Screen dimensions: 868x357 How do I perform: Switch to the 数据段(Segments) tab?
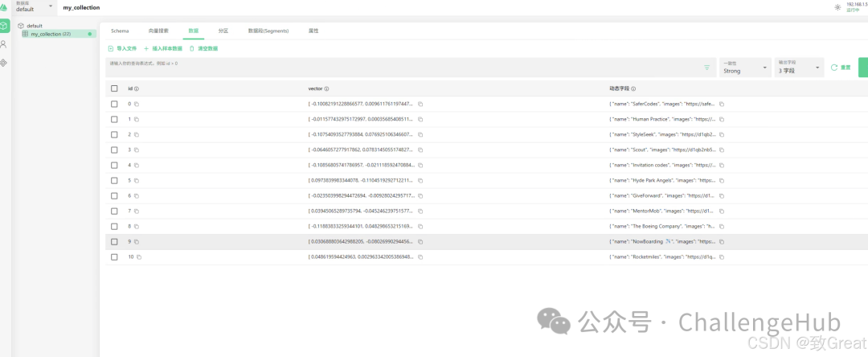[x=268, y=31]
